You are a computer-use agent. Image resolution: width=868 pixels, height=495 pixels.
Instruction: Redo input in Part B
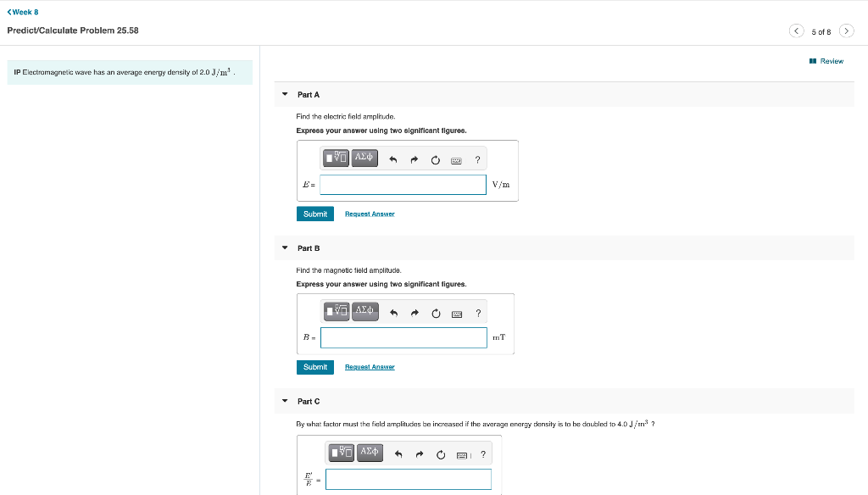point(415,314)
